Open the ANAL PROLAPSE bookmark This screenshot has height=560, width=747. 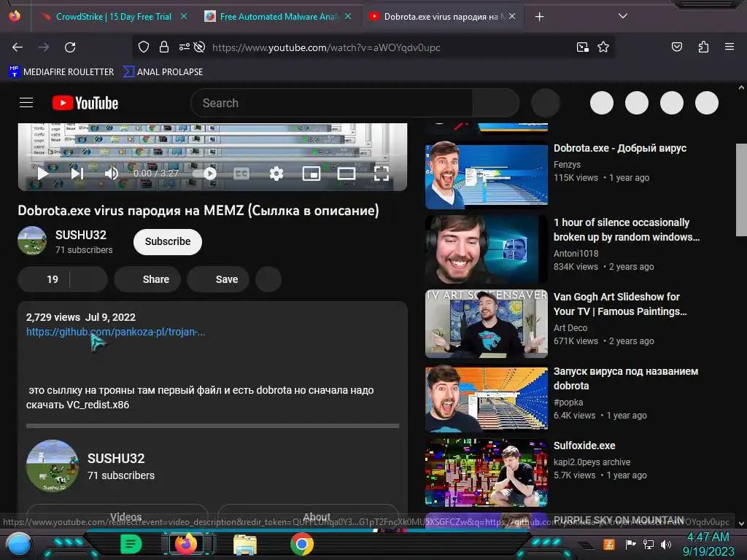click(163, 72)
